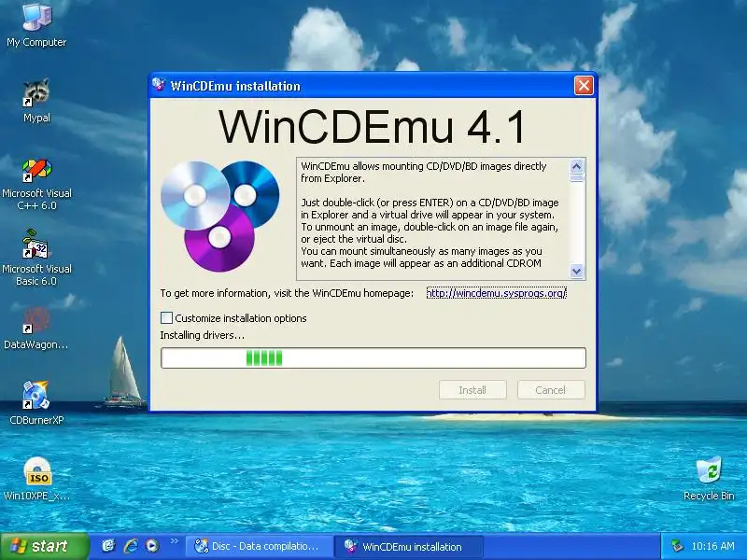The image size is (747, 560).
Task: Click the WinCDEmu title bar icon
Action: click(x=159, y=86)
